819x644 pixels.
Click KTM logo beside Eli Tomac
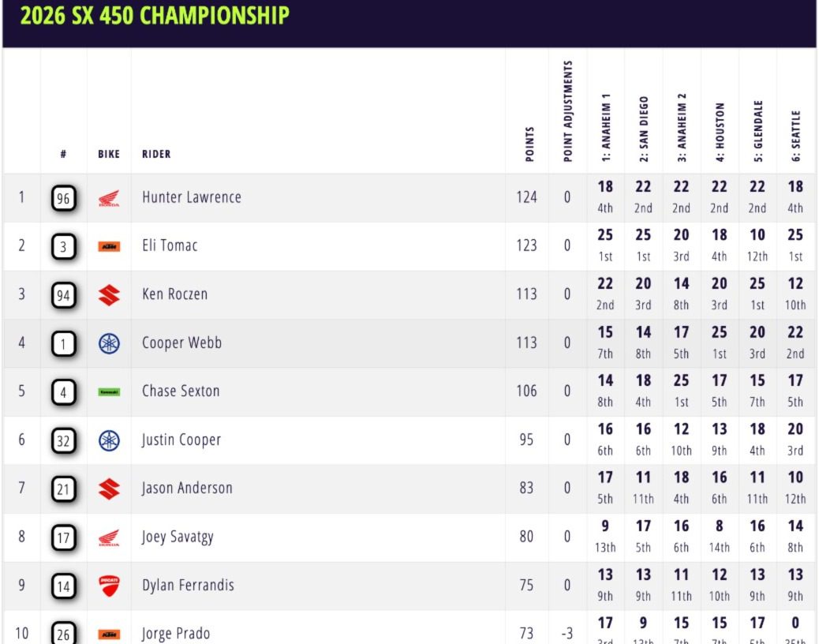click(x=109, y=247)
